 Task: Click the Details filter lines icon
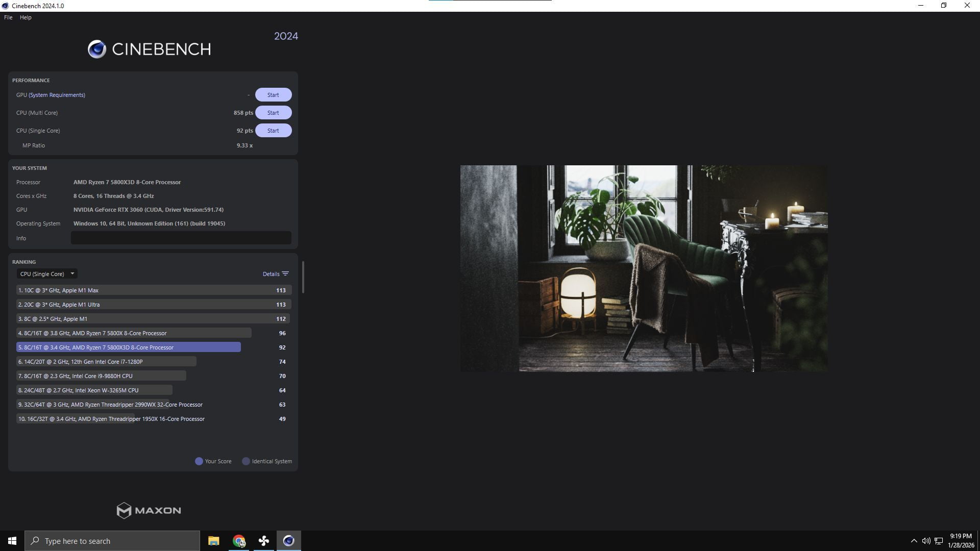click(x=285, y=274)
